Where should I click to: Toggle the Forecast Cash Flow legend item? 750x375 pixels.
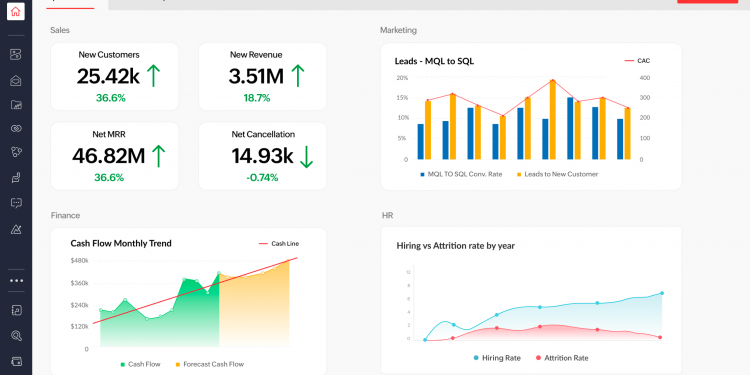pos(210,364)
